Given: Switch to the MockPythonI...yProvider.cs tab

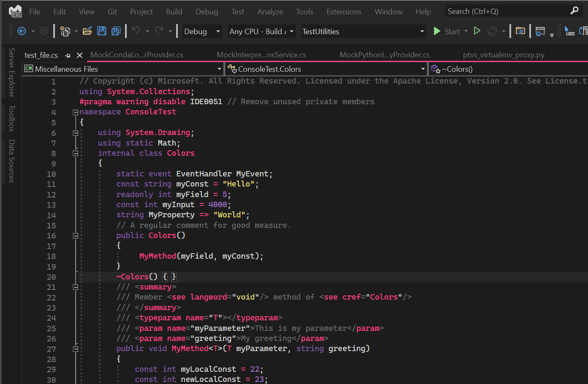Looking at the screenshot, I should 384,55.
